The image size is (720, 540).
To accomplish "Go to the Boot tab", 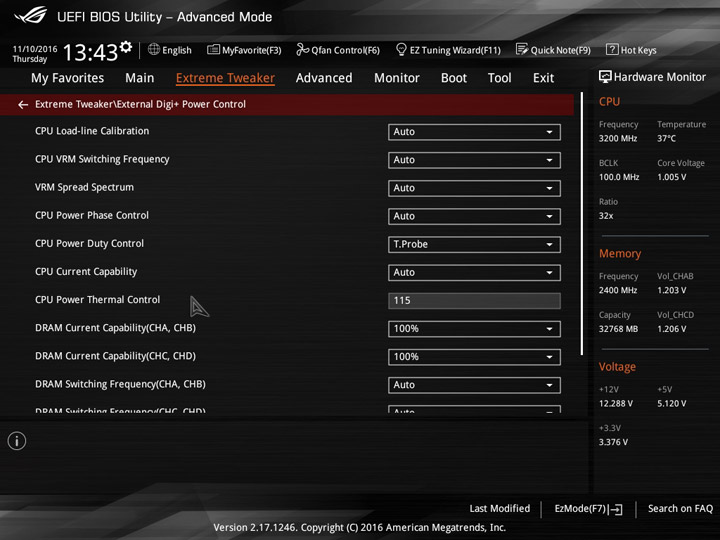I will (454, 78).
